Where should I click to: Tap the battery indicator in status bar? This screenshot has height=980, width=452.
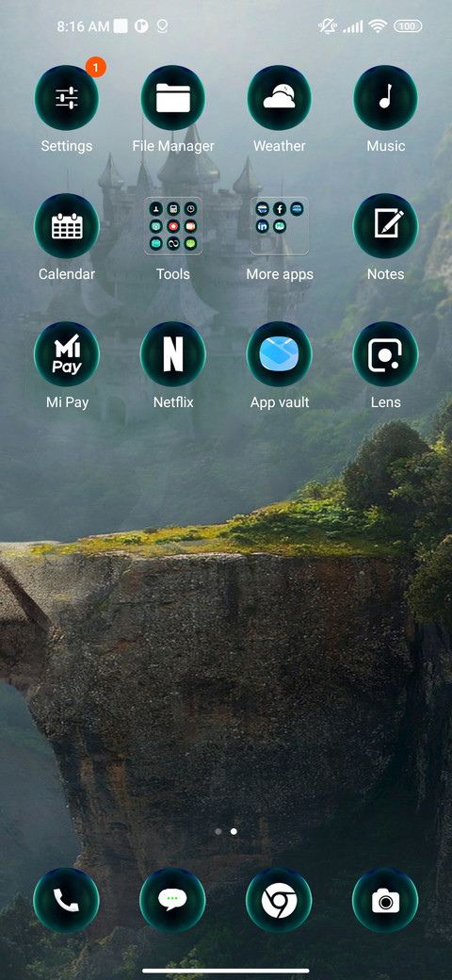point(408,26)
